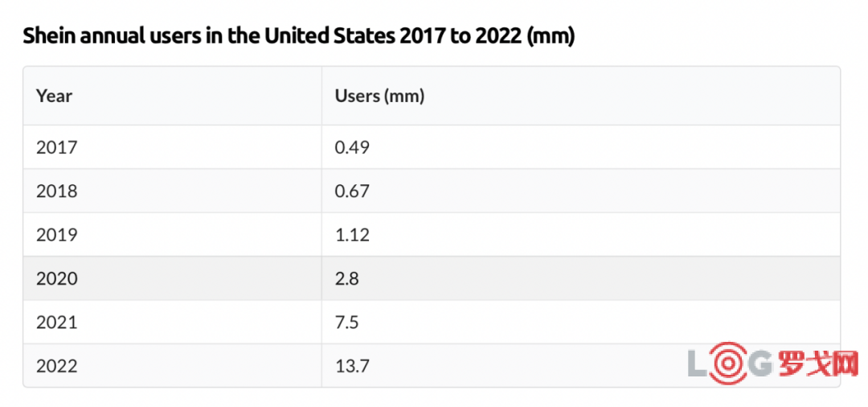This screenshot has height=407, width=868.
Task: Click the 2020 year cell in highlighted row
Action: click(56, 279)
